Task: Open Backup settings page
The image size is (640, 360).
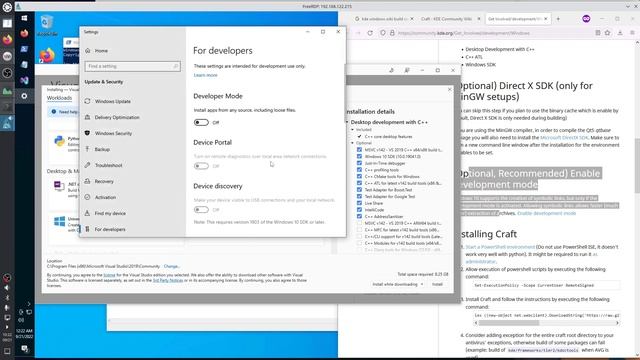Action: 102,149
